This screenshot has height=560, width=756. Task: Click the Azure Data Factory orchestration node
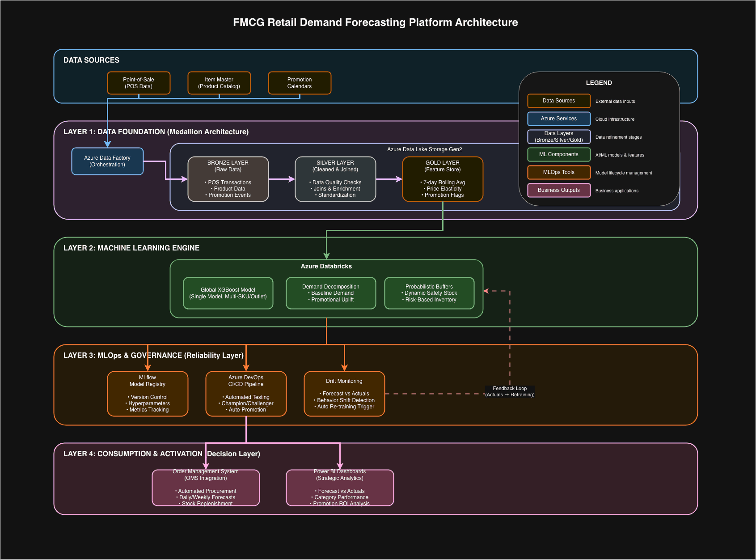(x=107, y=161)
